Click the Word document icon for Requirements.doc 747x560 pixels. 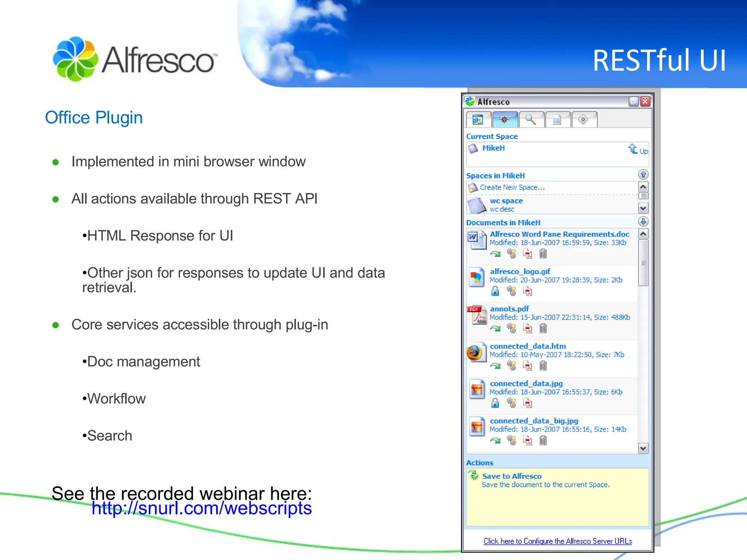pos(477,240)
